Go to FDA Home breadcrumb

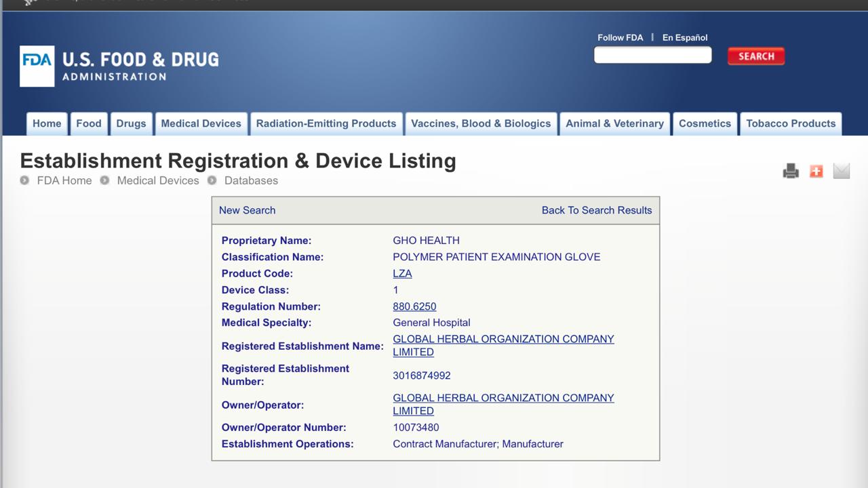click(64, 180)
